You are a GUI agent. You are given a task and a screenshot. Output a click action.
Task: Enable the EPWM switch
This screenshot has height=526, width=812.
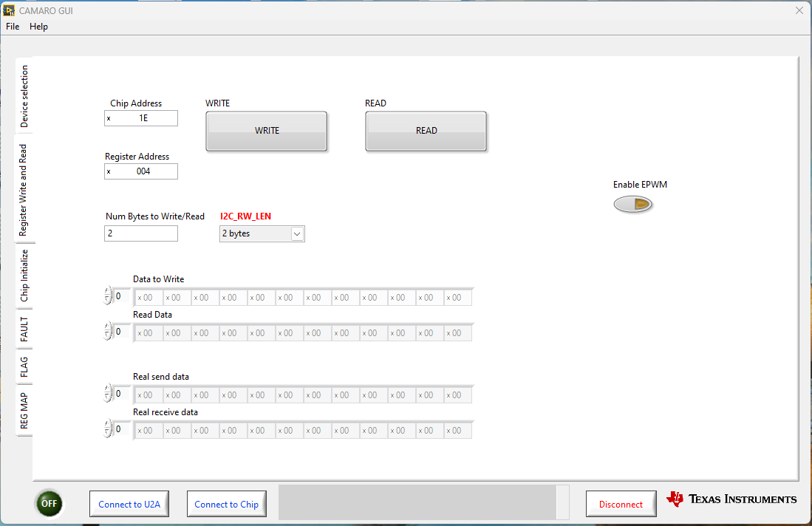click(x=633, y=204)
